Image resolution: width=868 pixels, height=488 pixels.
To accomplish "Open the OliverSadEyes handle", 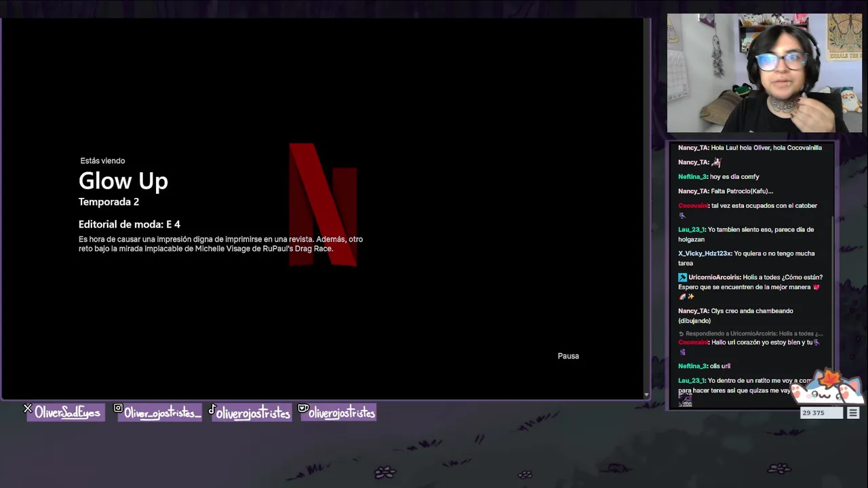I will click(66, 413).
